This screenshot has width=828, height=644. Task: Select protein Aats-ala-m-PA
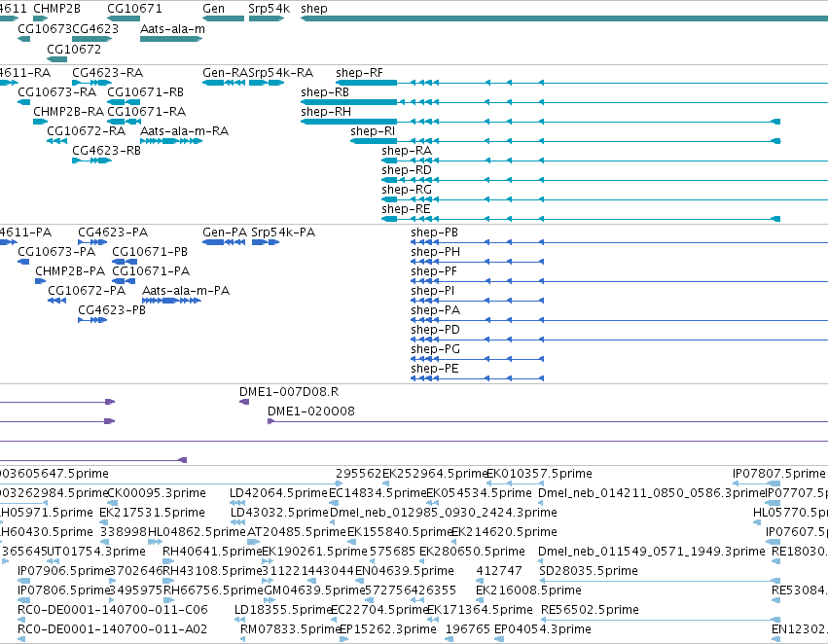pyautogui.click(x=171, y=301)
